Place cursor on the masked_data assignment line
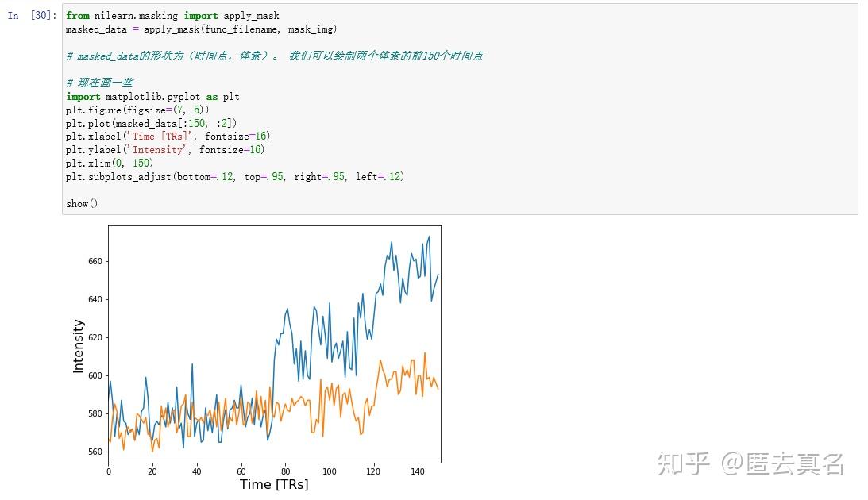Image resolution: width=868 pixels, height=500 pixels. (x=201, y=29)
